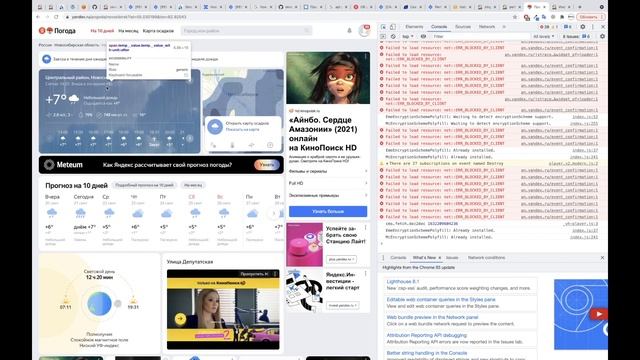Switch to the Console tab
The image size is (640, 360).
439,27
